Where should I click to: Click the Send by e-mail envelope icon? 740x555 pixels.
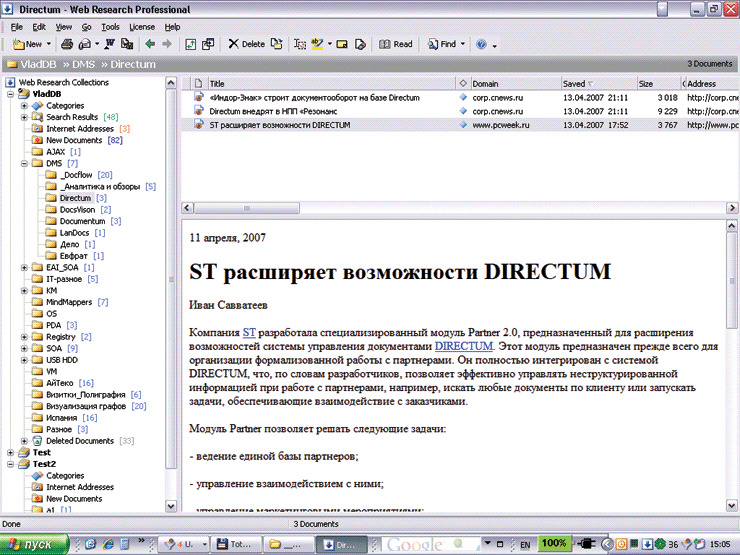85,44
